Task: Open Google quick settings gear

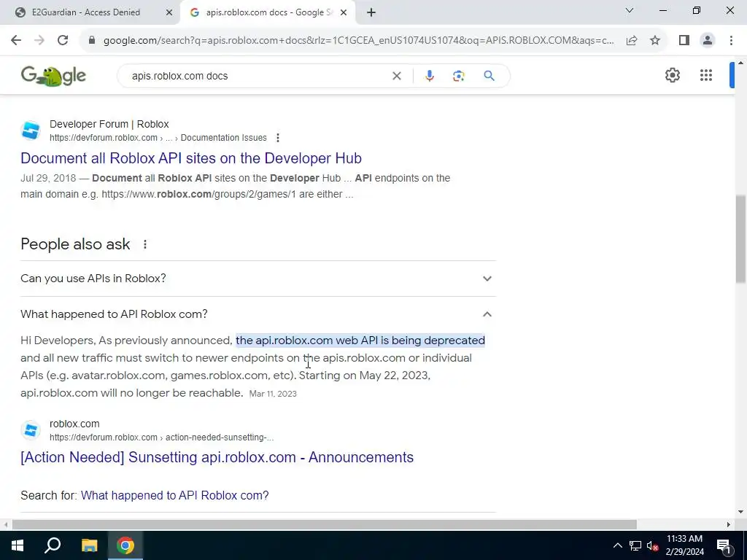Action: (x=672, y=75)
